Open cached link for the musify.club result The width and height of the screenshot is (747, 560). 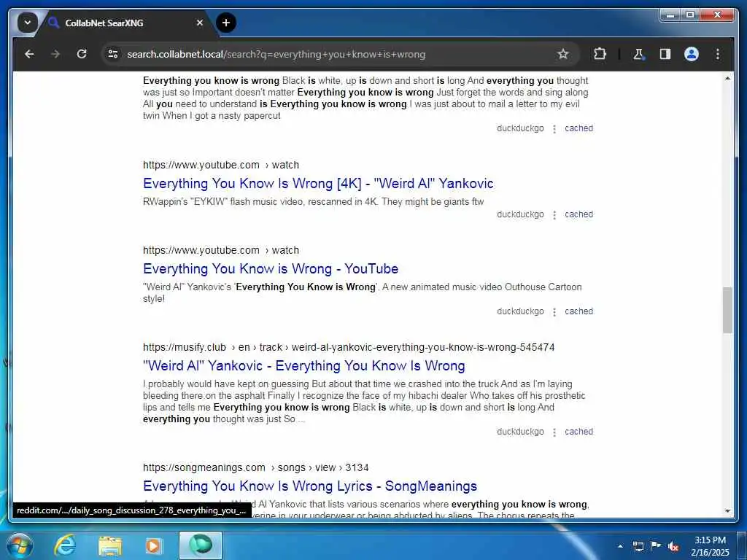[x=578, y=432]
